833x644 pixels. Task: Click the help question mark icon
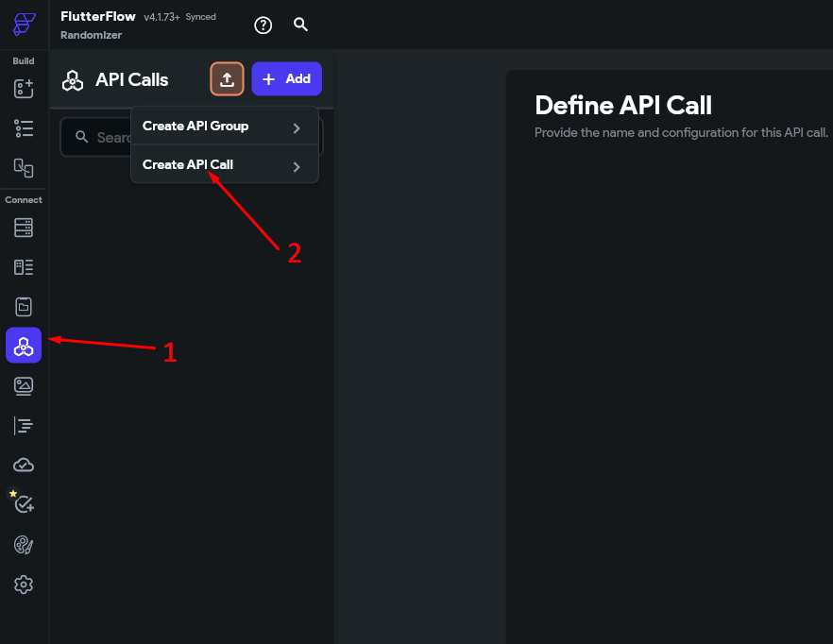coord(263,25)
